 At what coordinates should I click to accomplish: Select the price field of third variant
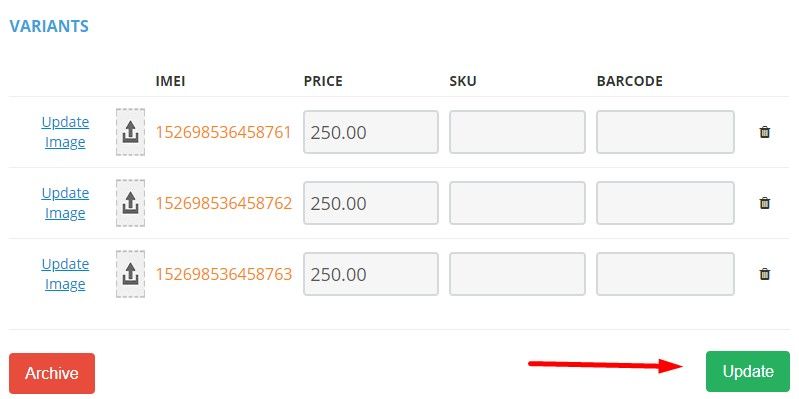tap(371, 274)
